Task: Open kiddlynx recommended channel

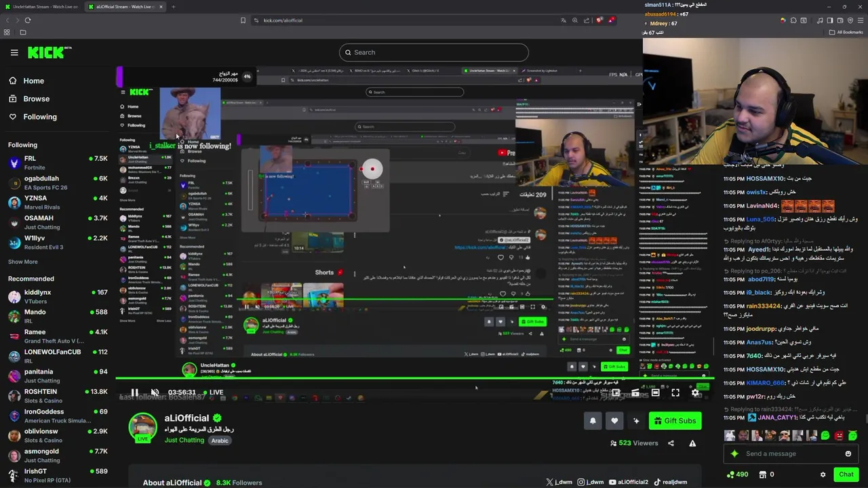Action: [58, 296]
